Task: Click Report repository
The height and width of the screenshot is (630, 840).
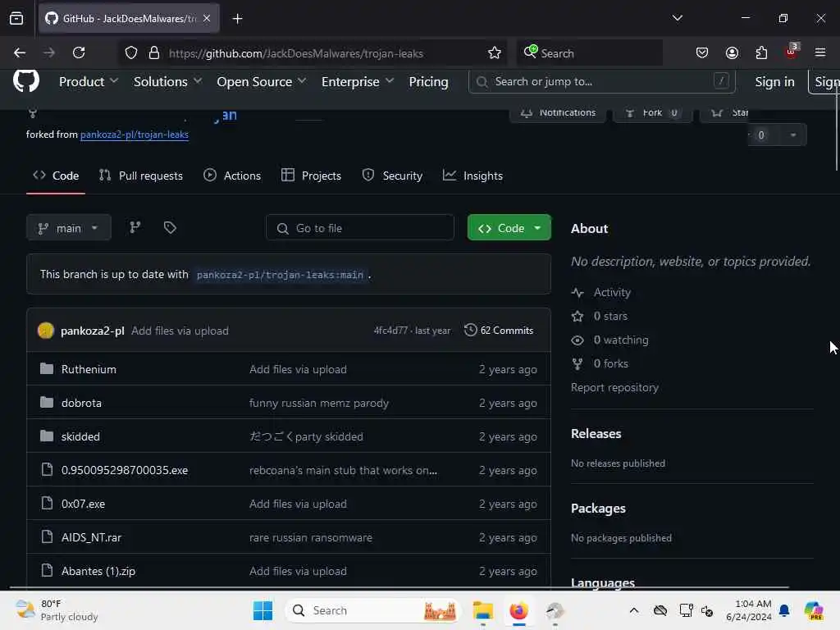Action: [x=614, y=387]
